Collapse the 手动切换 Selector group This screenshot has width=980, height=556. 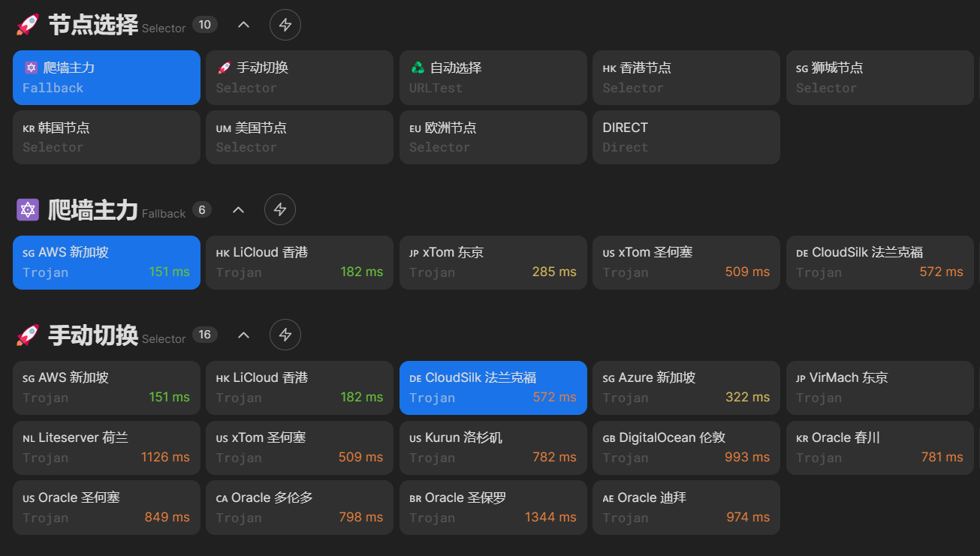point(243,335)
